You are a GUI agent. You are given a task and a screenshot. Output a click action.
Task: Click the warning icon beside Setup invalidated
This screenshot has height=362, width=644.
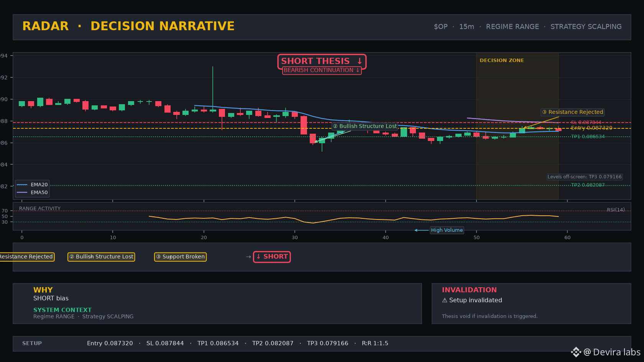pyautogui.click(x=445, y=300)
